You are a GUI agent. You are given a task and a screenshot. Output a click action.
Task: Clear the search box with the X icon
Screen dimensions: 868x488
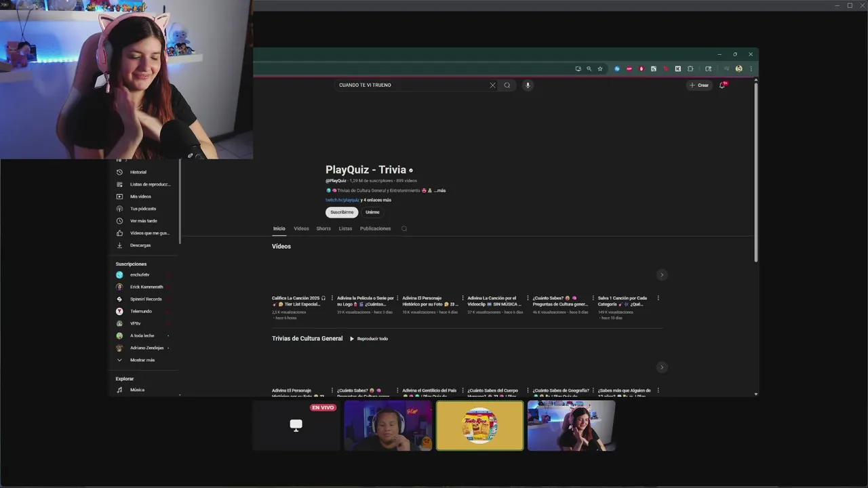[x=492, y=85]
